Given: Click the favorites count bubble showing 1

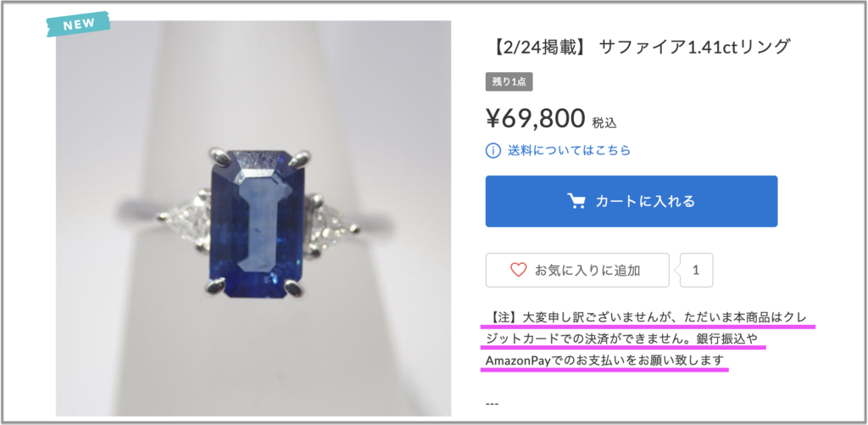Looking at the screenshot, I should (696, 271).
